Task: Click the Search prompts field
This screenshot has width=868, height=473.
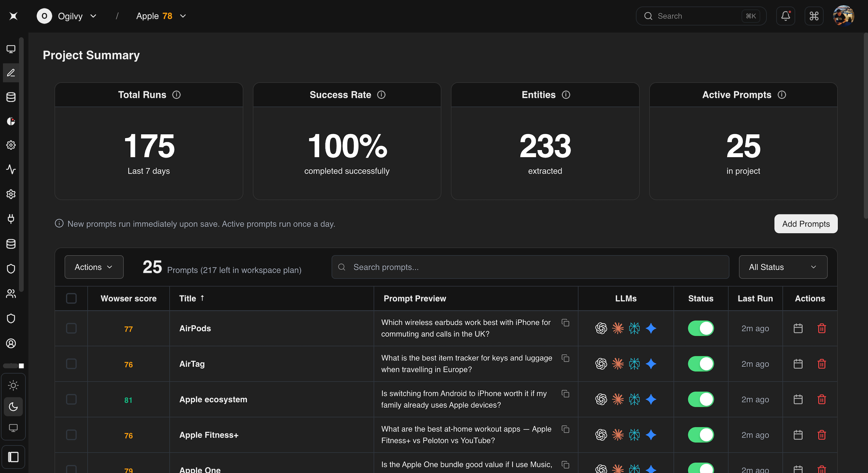Action: [x=530, y=267]
